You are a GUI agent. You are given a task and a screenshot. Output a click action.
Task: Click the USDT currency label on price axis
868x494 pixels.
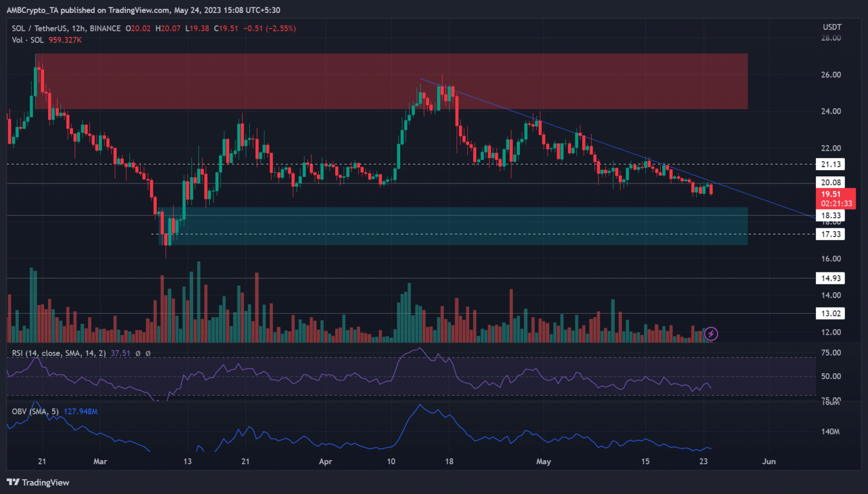[x=832, y=27]
